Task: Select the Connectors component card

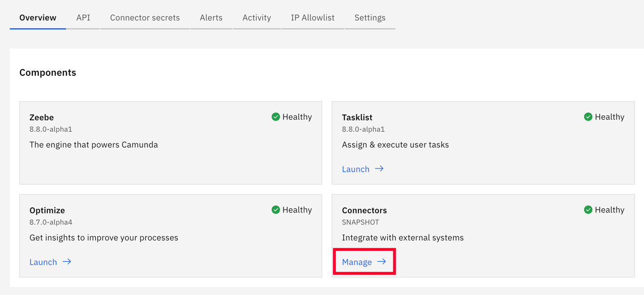Action: click(483, 236)
